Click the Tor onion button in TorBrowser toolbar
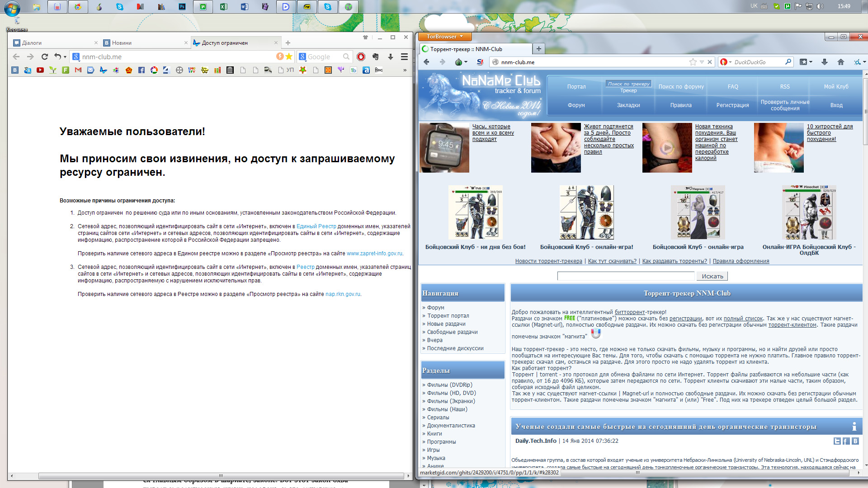This screenshot has width=868, height=488. click(458, 62)
